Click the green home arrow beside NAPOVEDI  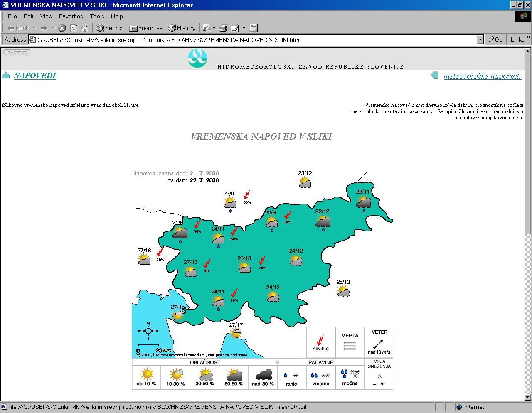click(6, 75)
